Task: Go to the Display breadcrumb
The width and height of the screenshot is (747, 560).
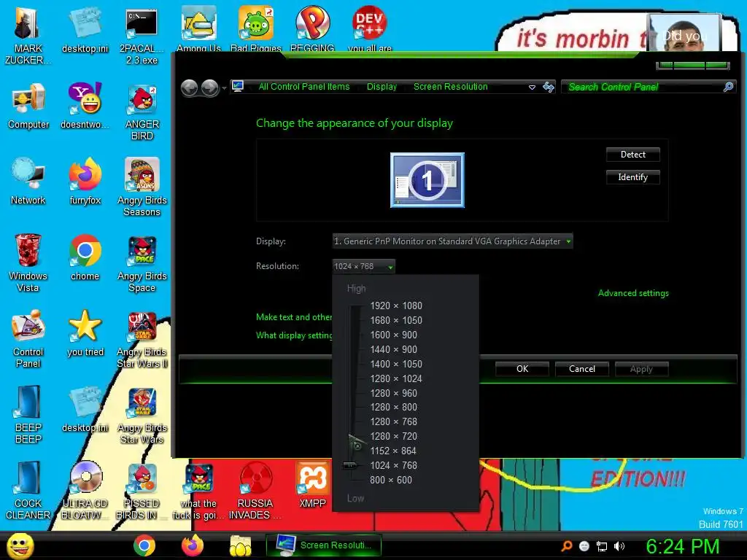Action: pyautogui.click(x=382, y=87)
